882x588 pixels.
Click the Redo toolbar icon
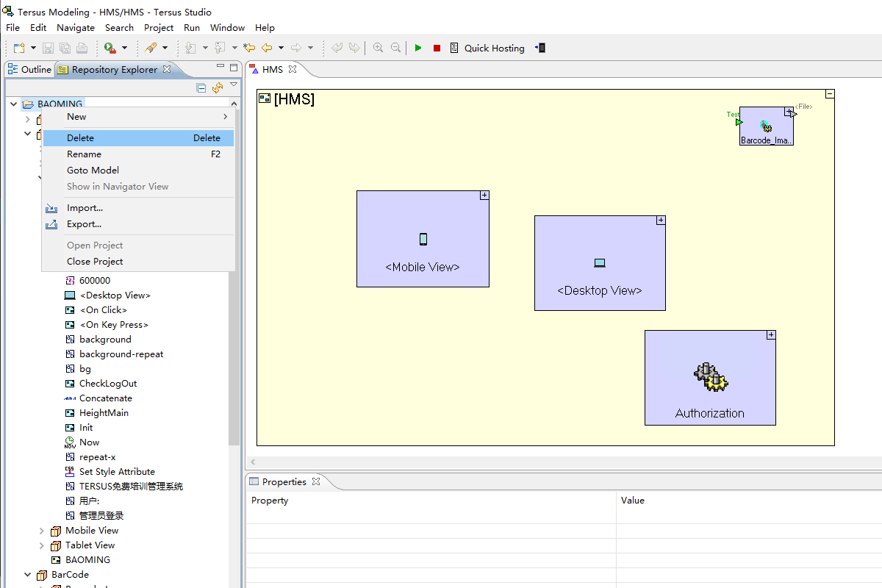pyautogui.click(x=354, y=48)
